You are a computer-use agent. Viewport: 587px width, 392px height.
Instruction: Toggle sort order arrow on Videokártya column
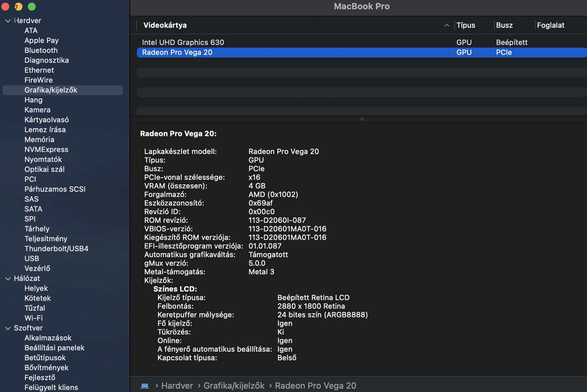[x=447, y=25]
